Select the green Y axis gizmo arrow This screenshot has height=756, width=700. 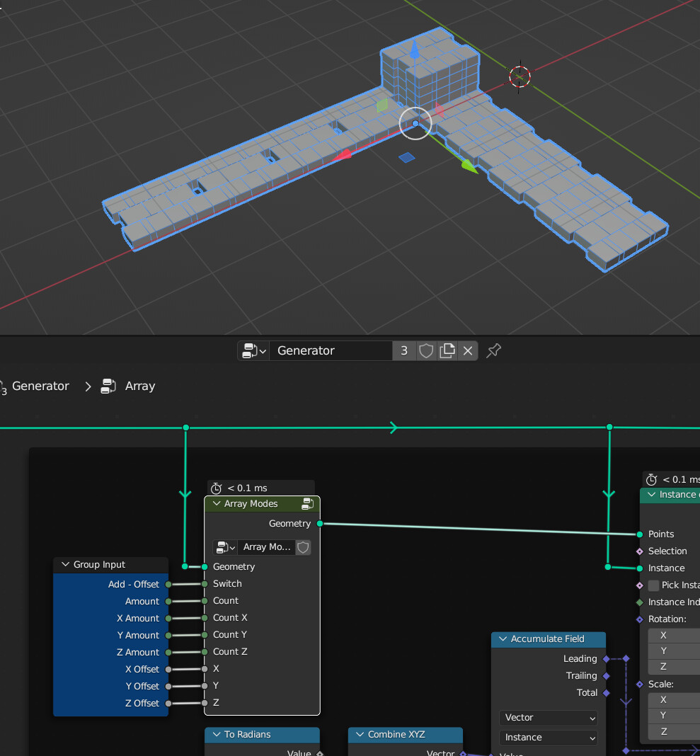469,166
